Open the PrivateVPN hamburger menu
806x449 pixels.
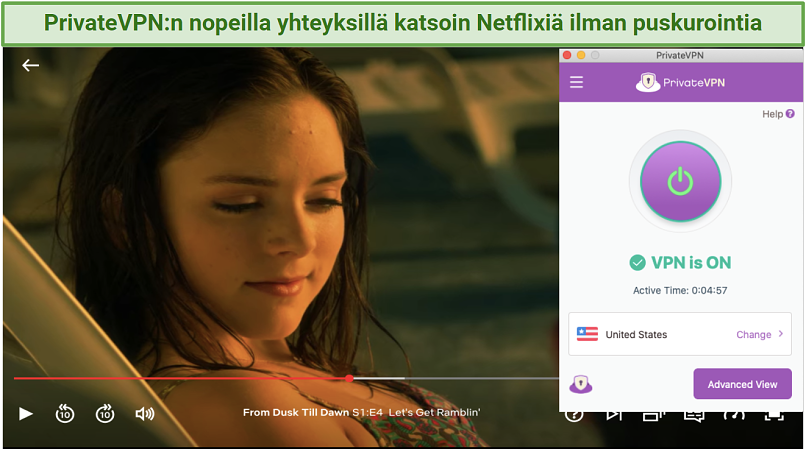(576, 82)
